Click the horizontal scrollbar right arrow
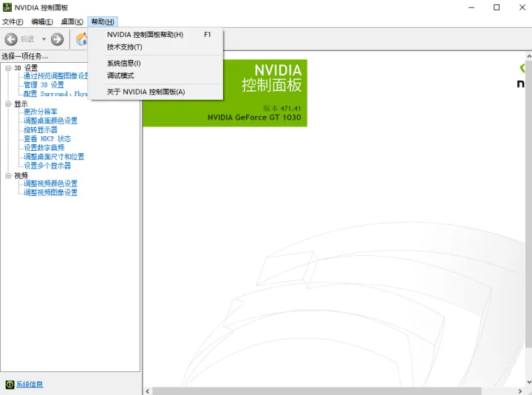Viewport: 532px width, 395px height. click(x=520, y=391)
